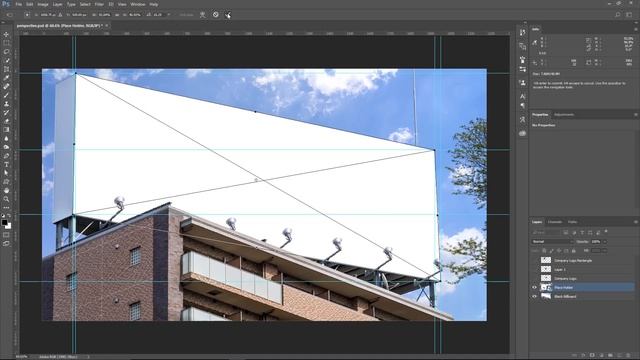
Task: Click the foreground color swatch
Action: (x=4, y=222)
